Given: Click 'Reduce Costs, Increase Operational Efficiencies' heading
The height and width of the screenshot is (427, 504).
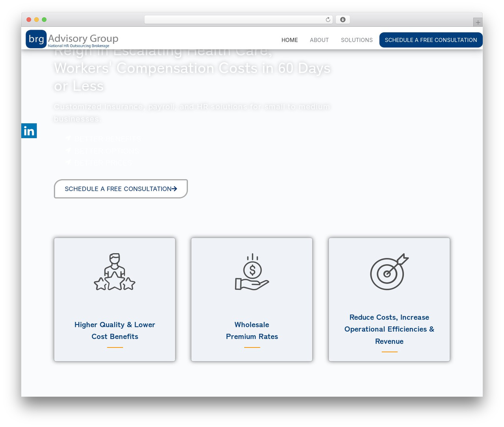Looking at the screenshot, I should pyautogui.click(x=389, y=329).
